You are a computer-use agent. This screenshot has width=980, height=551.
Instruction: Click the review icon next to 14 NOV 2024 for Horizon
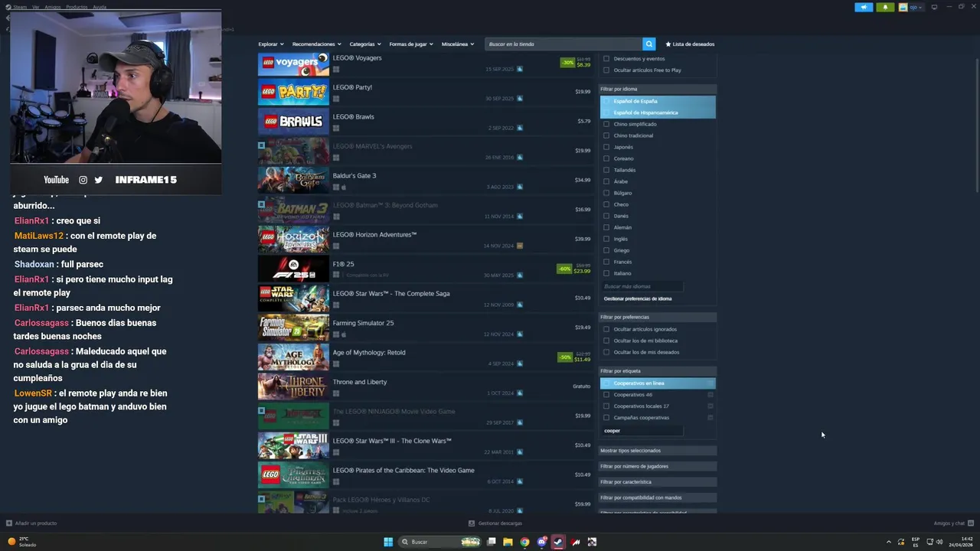click(520, 246)
